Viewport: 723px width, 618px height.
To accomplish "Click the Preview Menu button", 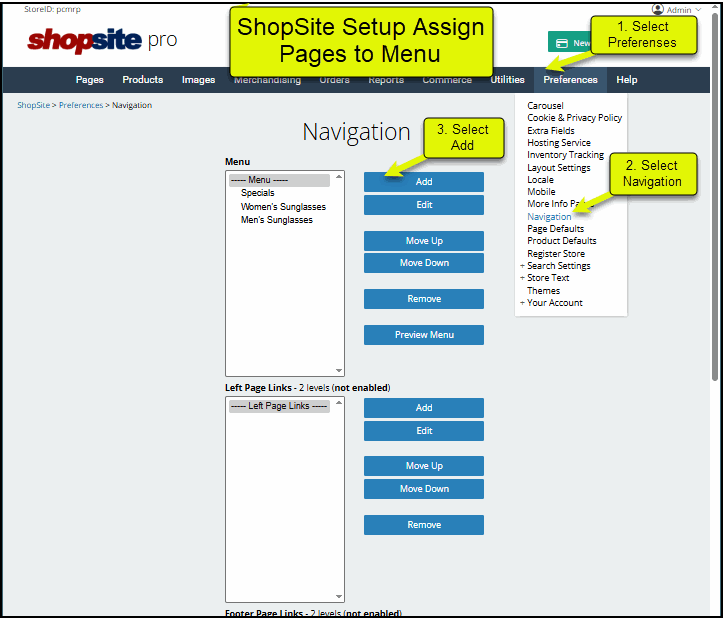I will click(x=423, y=335).
